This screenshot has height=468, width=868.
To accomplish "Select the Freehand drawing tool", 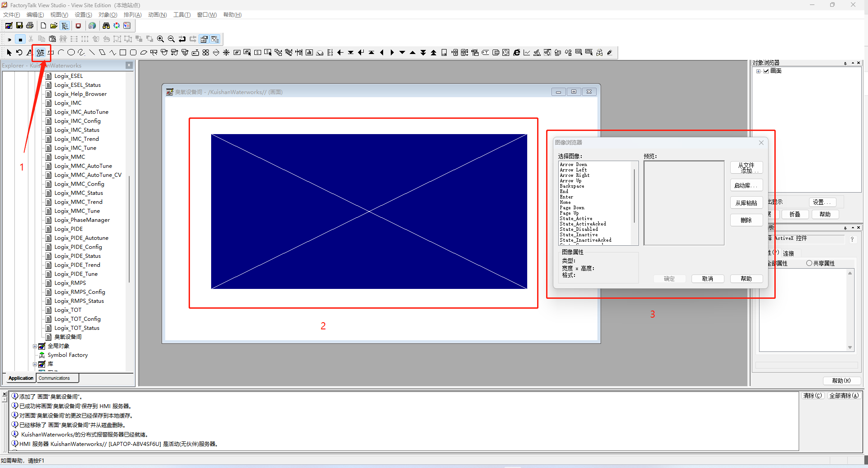I will pyautogui.click(x=81, y=53).
